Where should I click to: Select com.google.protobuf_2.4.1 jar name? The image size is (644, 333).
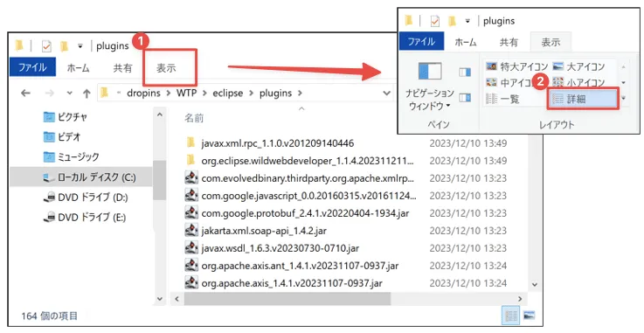coord(305,213)
